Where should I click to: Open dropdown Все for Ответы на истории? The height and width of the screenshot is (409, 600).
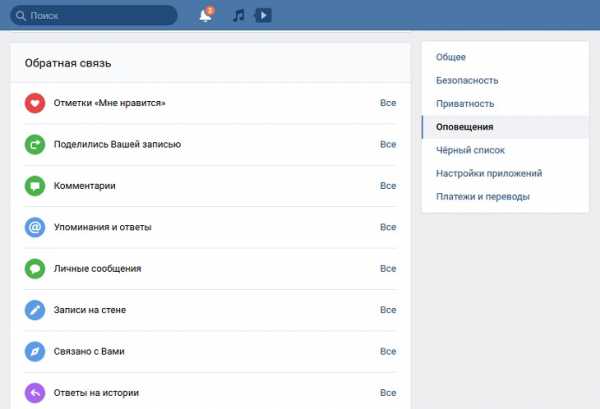[388, 393]
